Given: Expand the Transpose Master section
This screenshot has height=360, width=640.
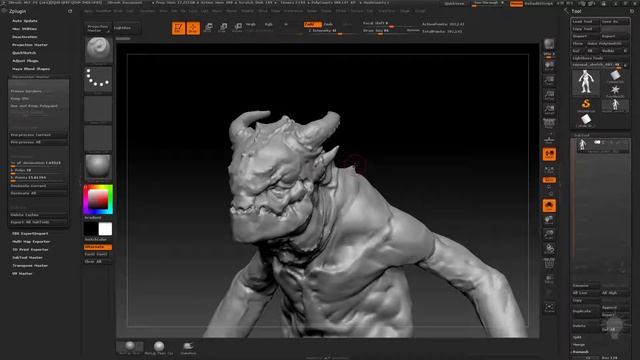Looking at the screenshot, I should pyautogui.click(x=30, y=265).
